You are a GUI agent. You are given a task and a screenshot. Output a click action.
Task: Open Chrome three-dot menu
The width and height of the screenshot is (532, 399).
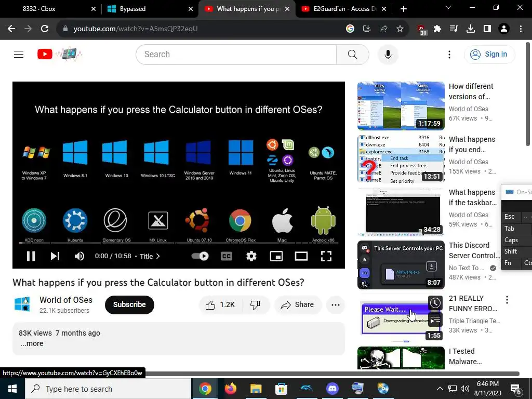pyautogui.click(x=521, y=29)
